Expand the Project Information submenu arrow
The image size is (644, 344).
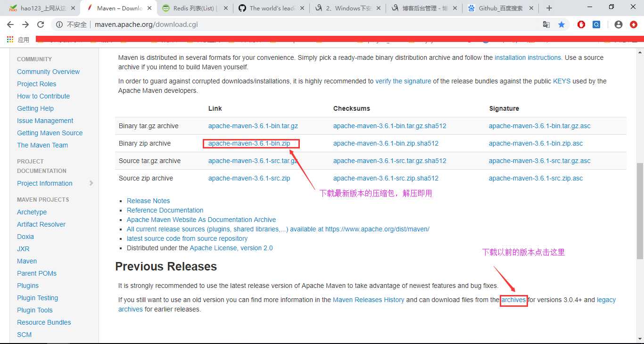click(x=91, y=183)
